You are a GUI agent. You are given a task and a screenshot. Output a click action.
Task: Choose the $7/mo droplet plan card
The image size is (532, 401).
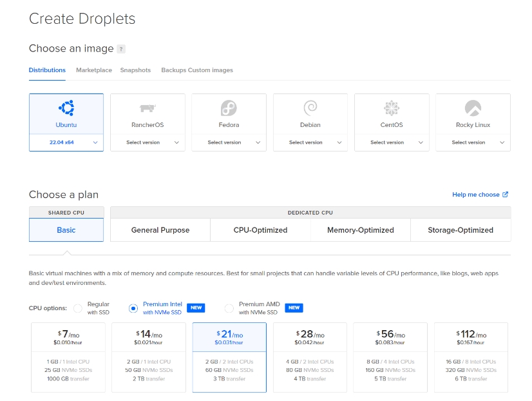tap(68, 357)
